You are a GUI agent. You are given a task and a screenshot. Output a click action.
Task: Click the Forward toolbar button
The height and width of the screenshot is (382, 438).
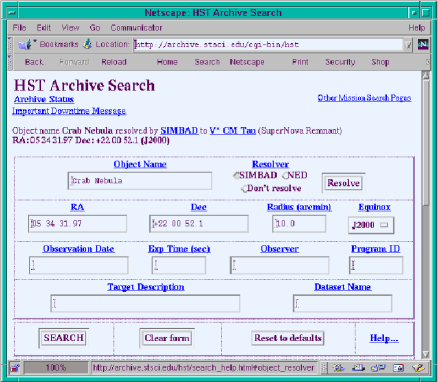(74, 62)
